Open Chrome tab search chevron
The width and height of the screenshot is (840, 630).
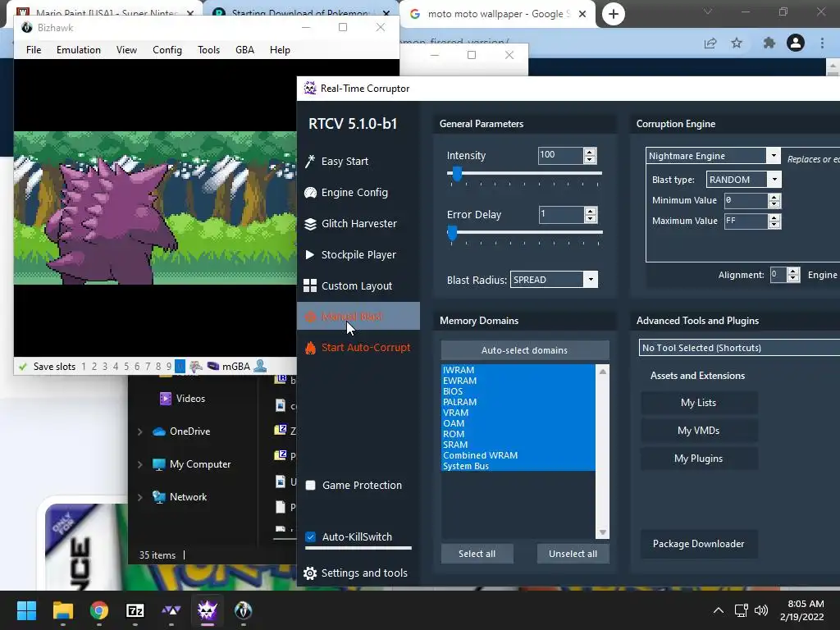click(x=708, y=11)
